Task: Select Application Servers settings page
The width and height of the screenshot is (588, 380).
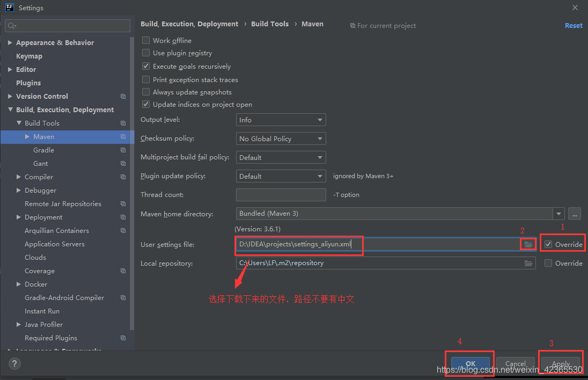Action: [55, 244]
